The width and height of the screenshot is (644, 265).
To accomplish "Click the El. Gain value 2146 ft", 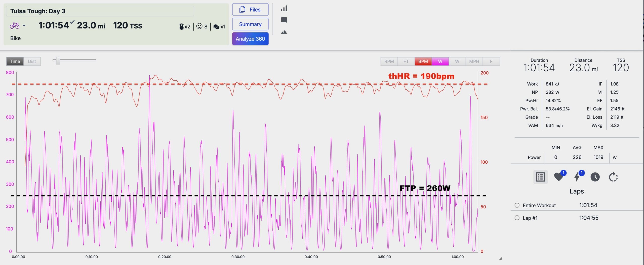I will coord(617,109).
